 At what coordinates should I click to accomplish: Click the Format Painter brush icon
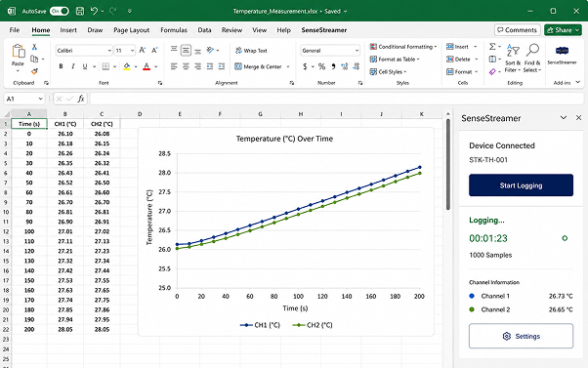[x=34, y=71]
